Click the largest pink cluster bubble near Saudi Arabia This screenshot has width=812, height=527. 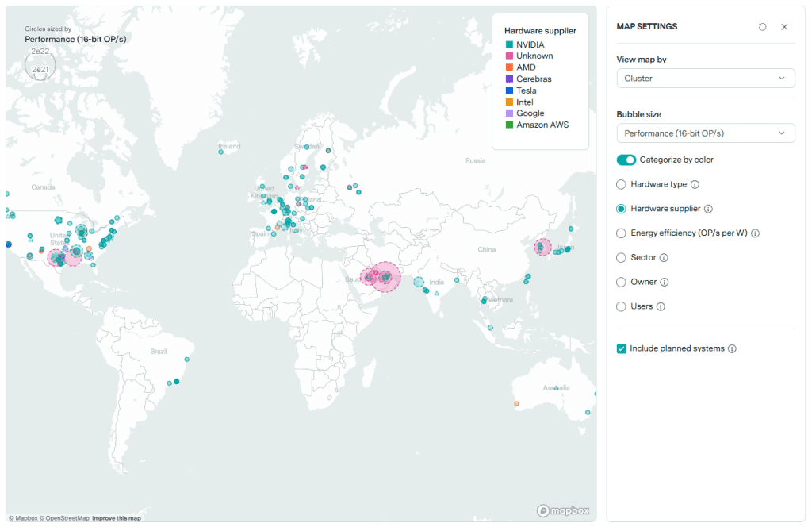pos(385,277)
